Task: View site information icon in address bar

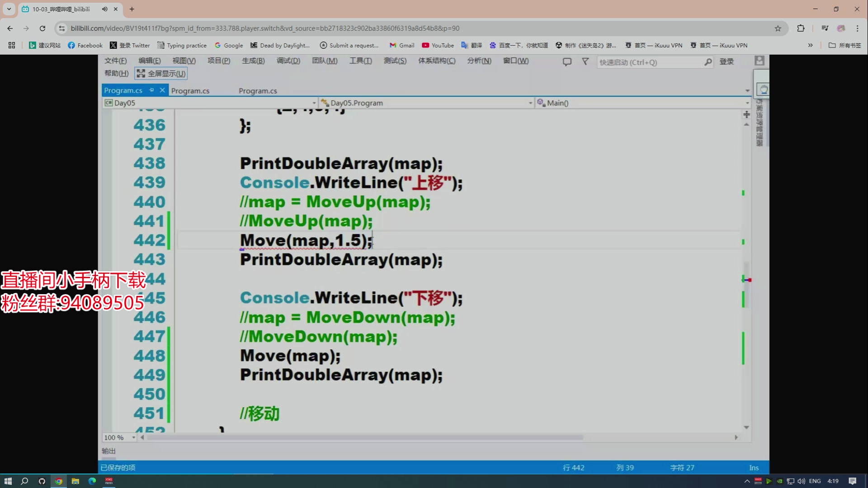Action: click(62, 28)
